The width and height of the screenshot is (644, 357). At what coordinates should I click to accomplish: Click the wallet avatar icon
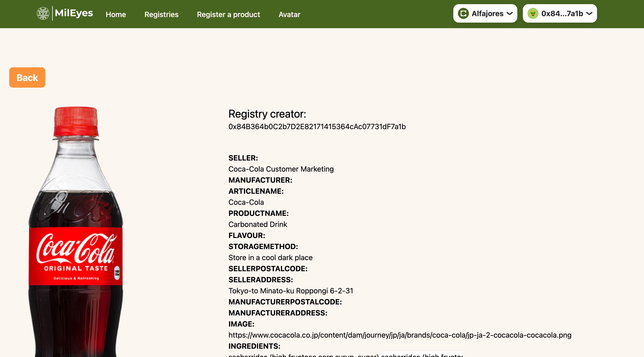tap(533, 14)
